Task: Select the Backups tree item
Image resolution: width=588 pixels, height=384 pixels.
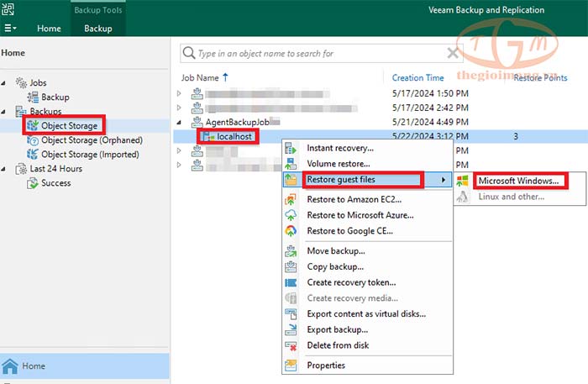Action: click(x=45, y=112)
